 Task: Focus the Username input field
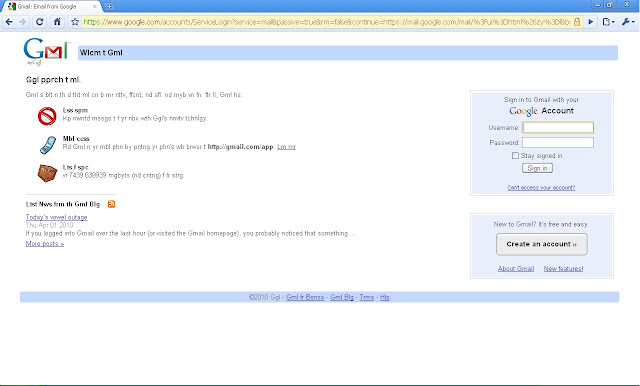click(x=558, y=128)
